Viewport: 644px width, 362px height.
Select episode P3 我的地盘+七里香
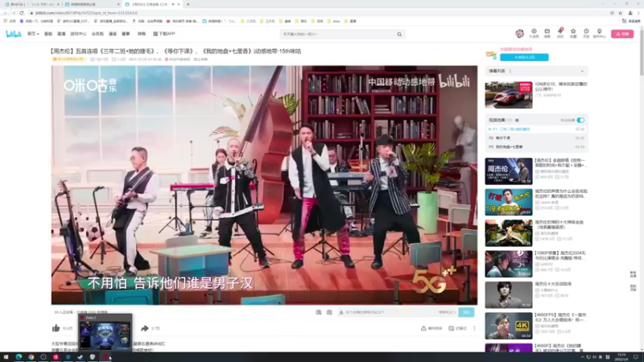coord(536,146)
